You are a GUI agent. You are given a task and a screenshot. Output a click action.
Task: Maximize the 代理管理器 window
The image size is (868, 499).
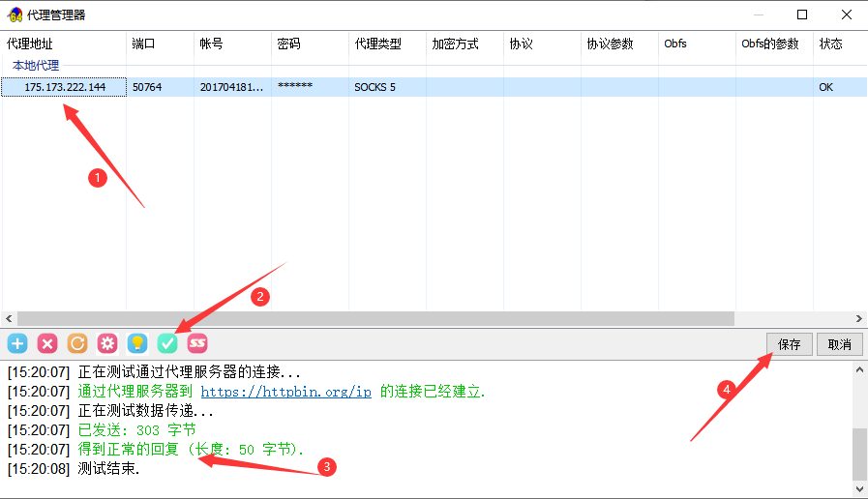point(801,15)
